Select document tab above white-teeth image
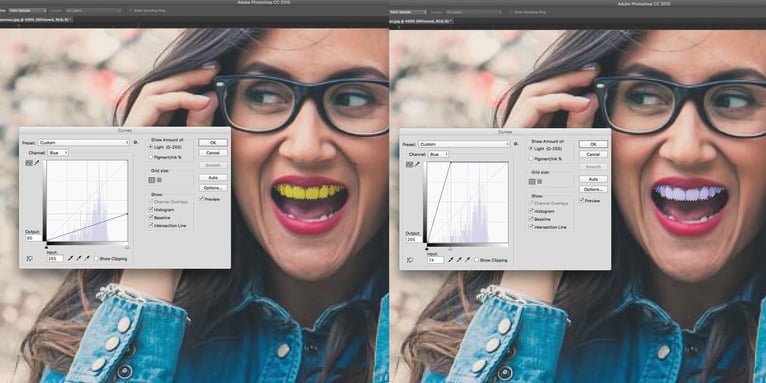This screenshot has width=766, height=383. pos(421,21)
